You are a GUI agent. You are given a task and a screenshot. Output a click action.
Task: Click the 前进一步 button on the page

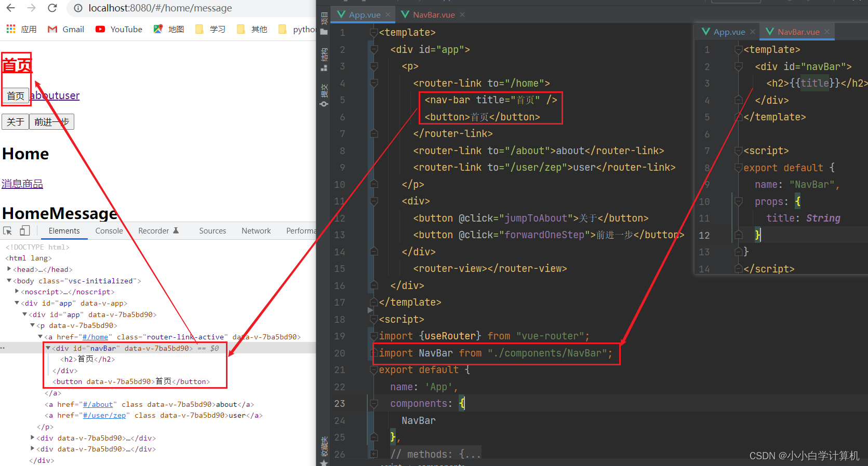[51, 121]
